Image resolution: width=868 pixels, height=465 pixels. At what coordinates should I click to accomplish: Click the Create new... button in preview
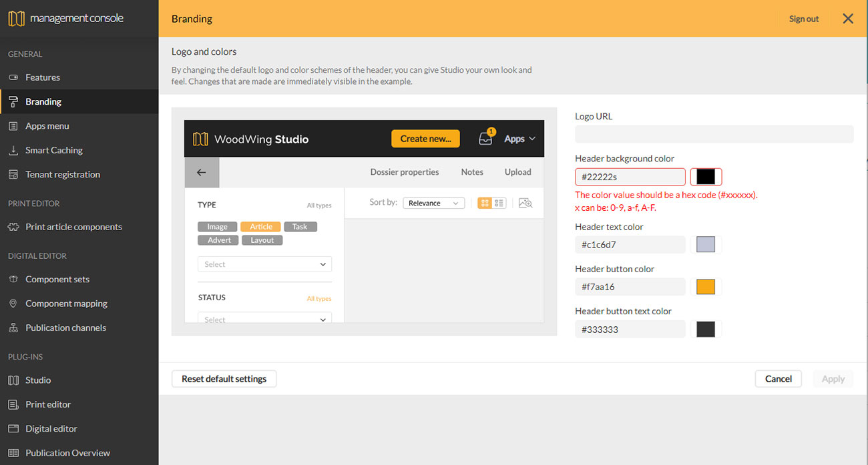425,139
